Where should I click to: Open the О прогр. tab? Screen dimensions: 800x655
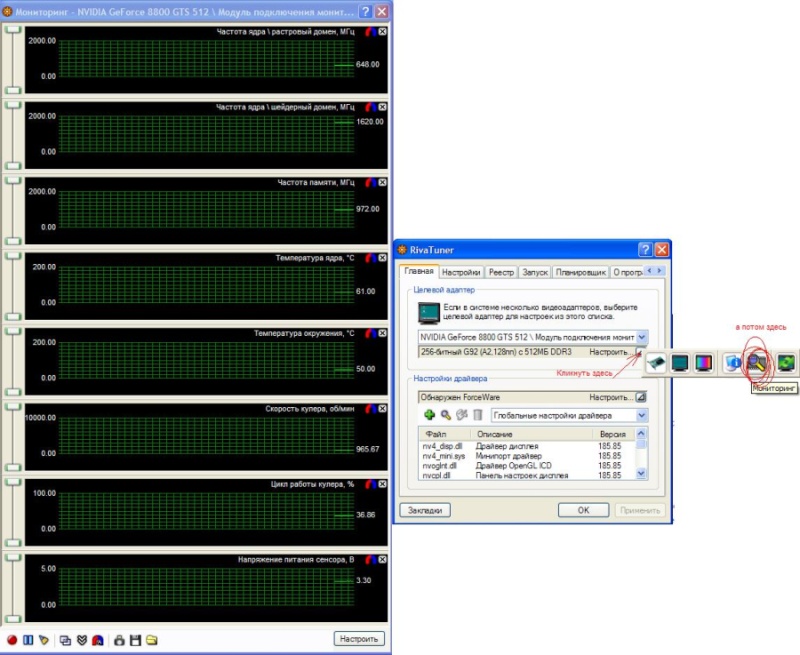627,272
